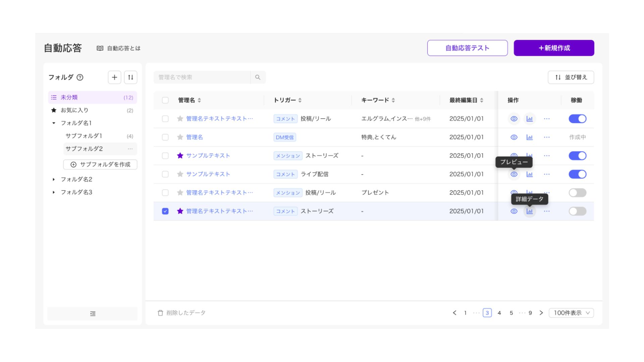Collapse the フォルダ名1 folder
This screenshot has width=644, height=362.
54,123
